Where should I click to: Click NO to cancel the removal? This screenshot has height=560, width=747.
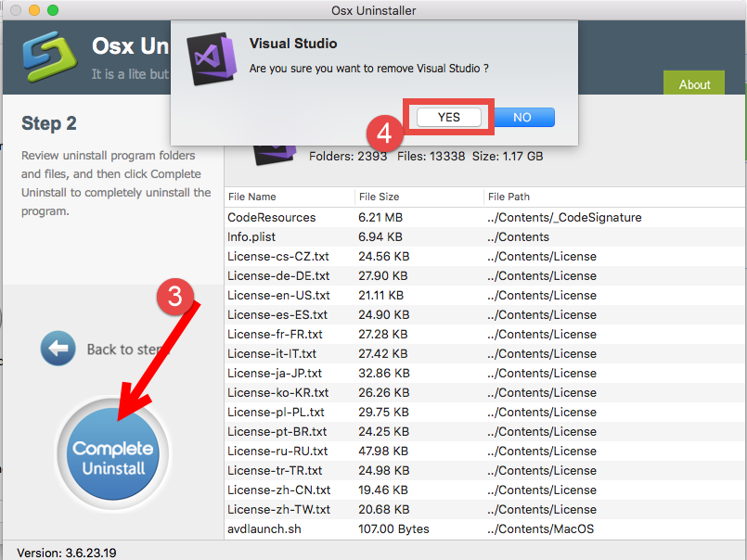522,117
